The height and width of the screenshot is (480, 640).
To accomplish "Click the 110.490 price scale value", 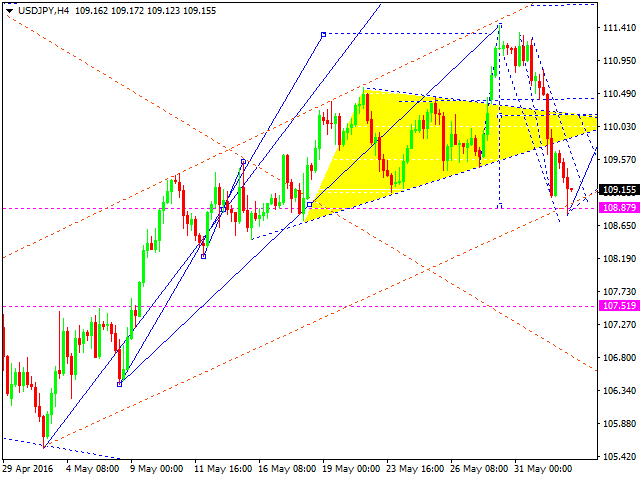I will (619, 93).
